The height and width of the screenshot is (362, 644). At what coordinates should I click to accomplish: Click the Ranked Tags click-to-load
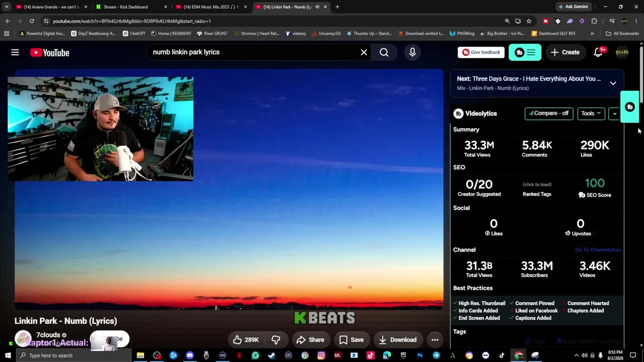[537, 185]
